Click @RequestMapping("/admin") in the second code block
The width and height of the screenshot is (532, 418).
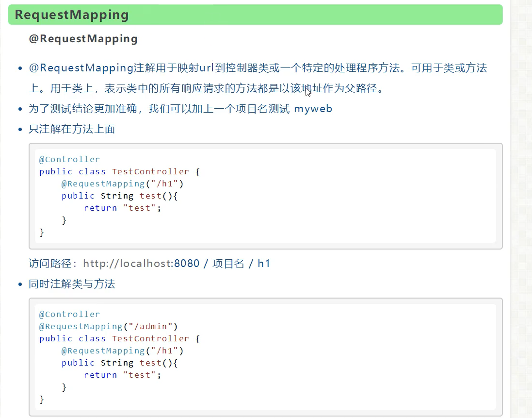tap(108, 326)
